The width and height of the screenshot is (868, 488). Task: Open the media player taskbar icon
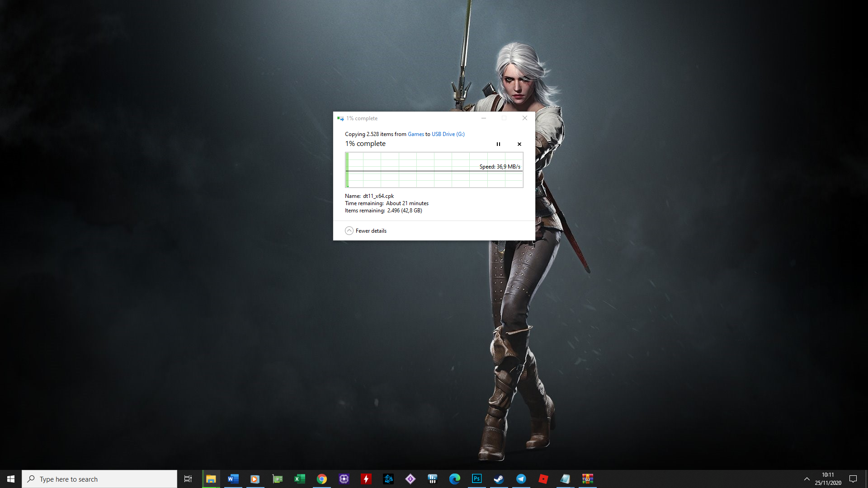pos(255,479)
